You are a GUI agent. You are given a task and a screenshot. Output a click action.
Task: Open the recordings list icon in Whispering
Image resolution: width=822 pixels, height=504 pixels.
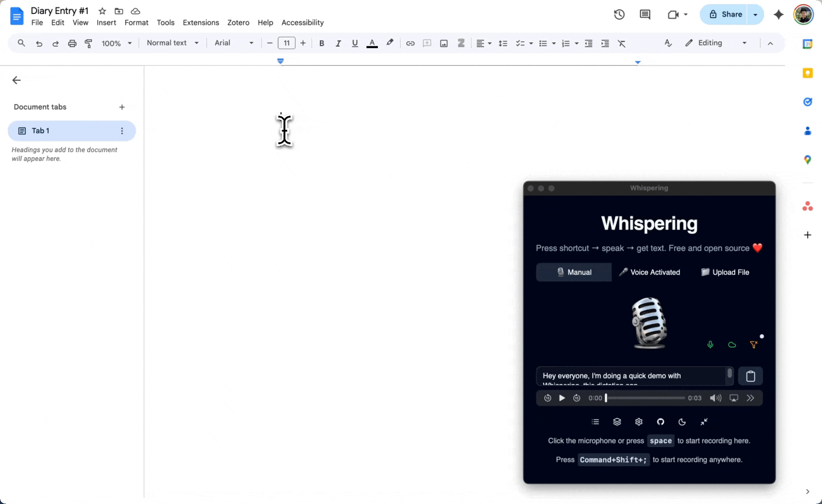[595, 422]
